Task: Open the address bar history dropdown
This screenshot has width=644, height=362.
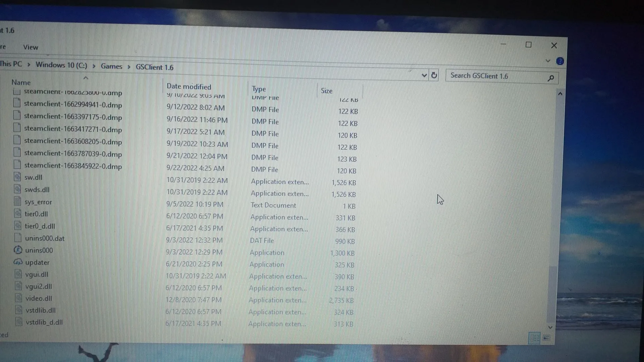Action: [424, 75]
